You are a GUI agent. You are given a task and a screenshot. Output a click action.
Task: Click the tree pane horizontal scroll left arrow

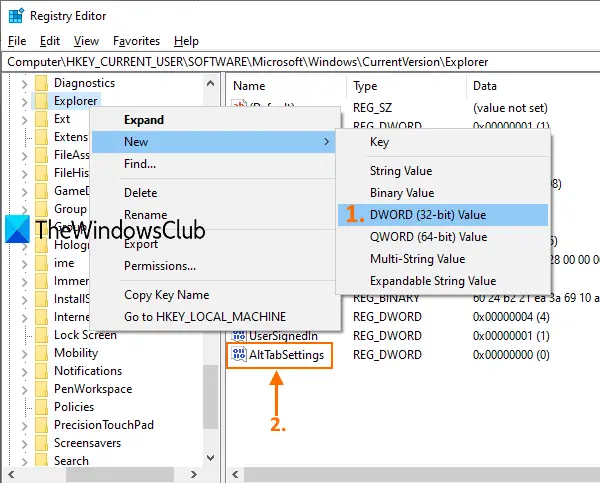click(x=11, y=475)
